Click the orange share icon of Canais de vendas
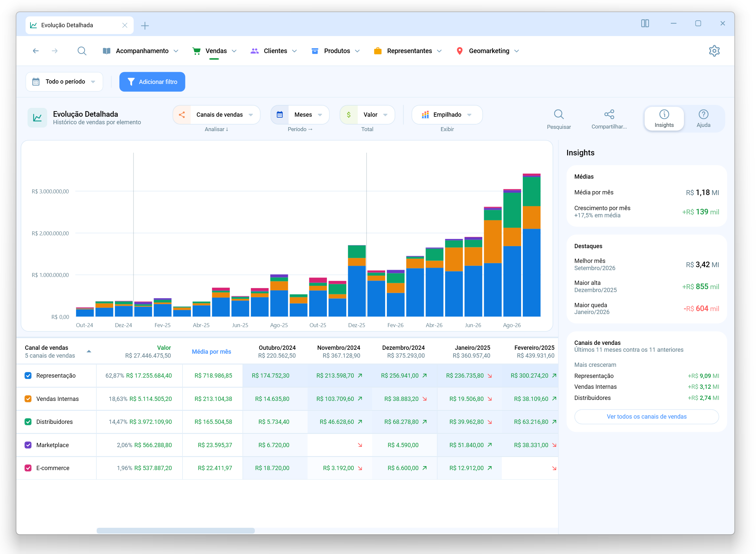The height and width of the screenshot is (554, 756). [x=182, y=115]
